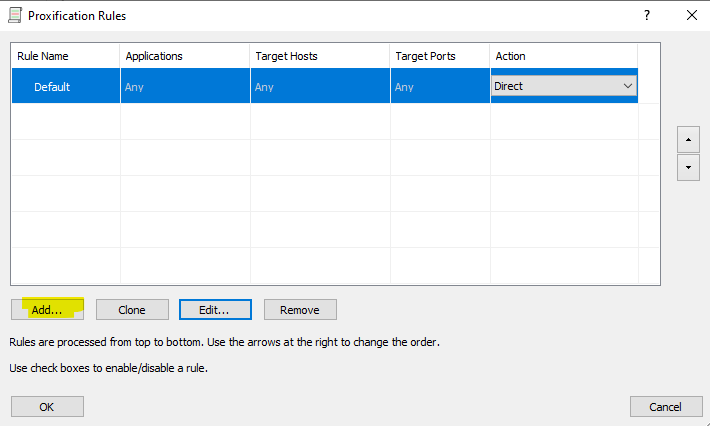Click the Action column header

(x=511, y=56)
